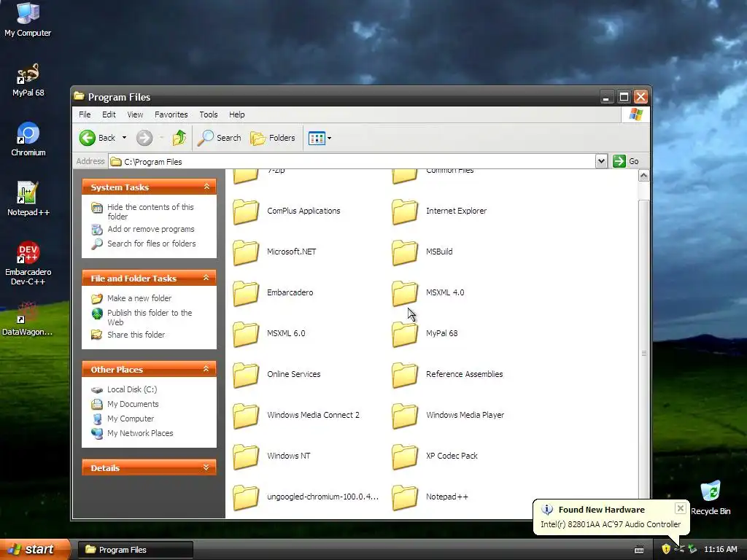This screenshot has height=560, width=747.
Task: Open the Help menu
Action: 237,114
